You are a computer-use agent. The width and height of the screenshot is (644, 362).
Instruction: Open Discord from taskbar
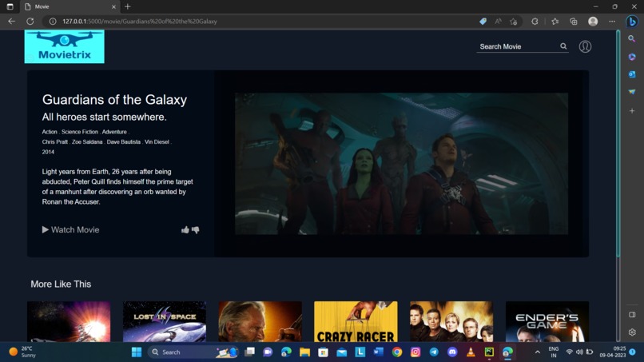point(452,352)
